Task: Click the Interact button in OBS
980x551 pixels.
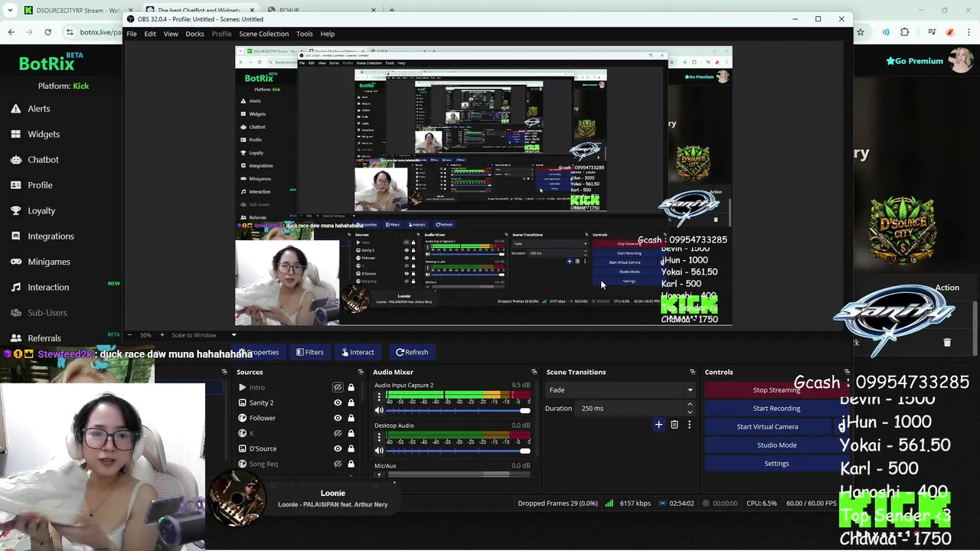Action: (x=358, y=352)
